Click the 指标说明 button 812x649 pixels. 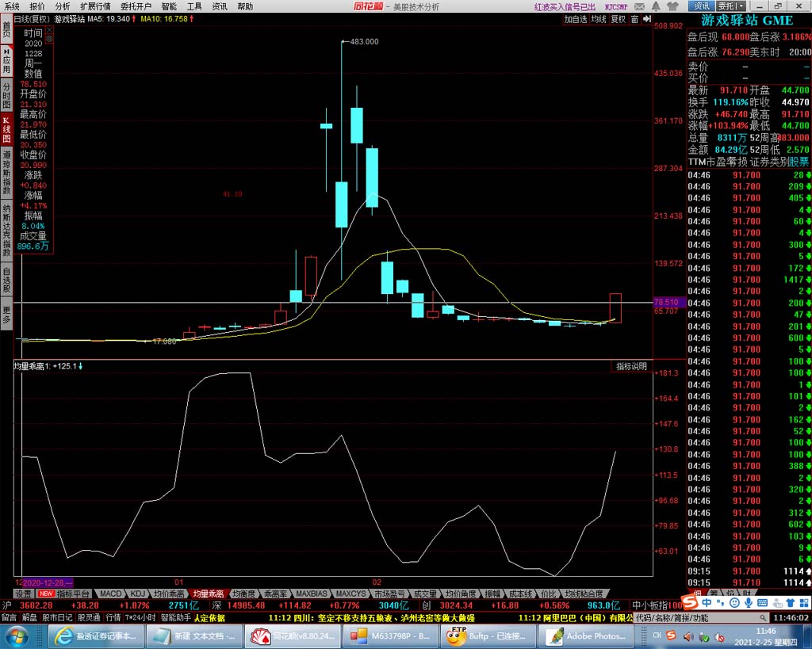tap(631, 366)
